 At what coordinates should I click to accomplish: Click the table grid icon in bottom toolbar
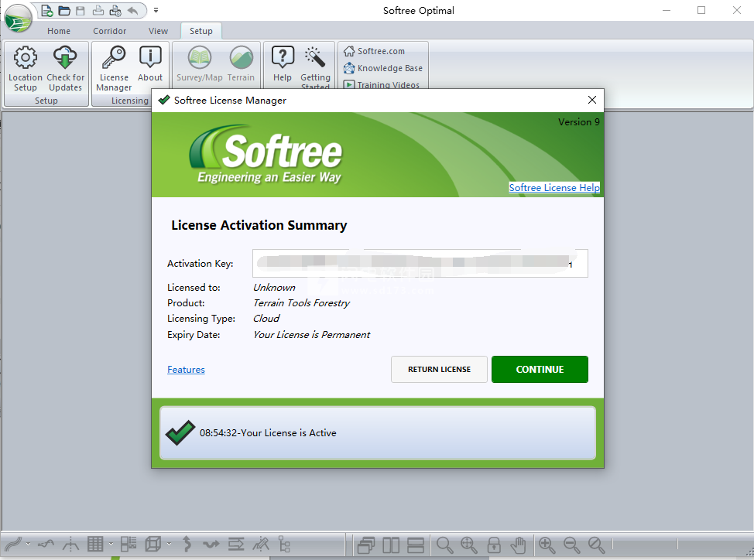click(x=95, y=545)
